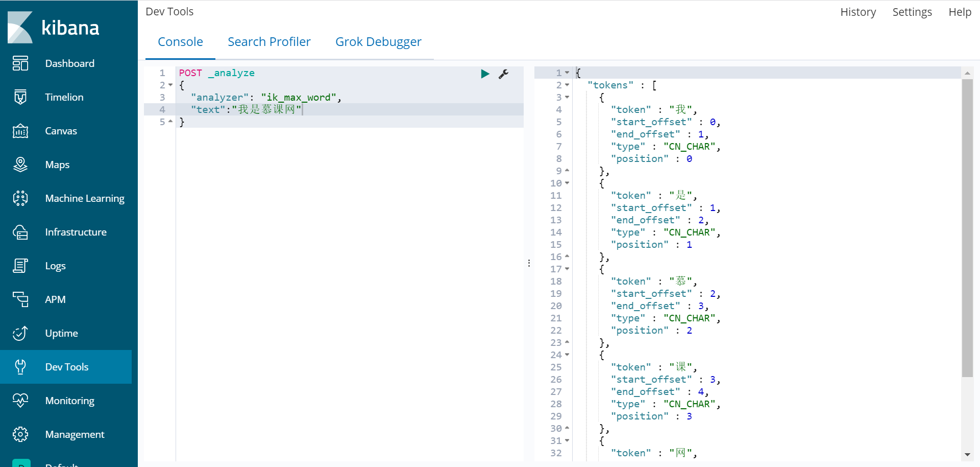Image resolution: width=980 pixels, height=467 pixels.
Task: Run the request with the green play button
Action: [485, 74]
